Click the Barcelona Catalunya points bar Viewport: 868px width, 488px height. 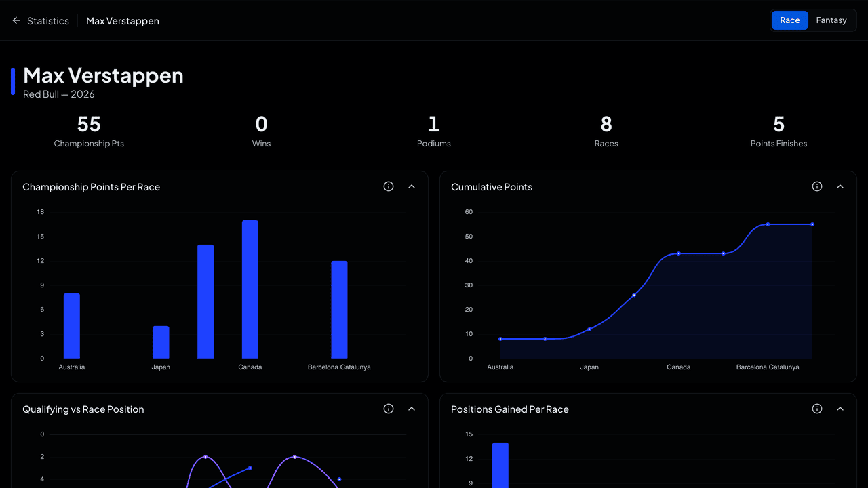(x=339, y=310)
